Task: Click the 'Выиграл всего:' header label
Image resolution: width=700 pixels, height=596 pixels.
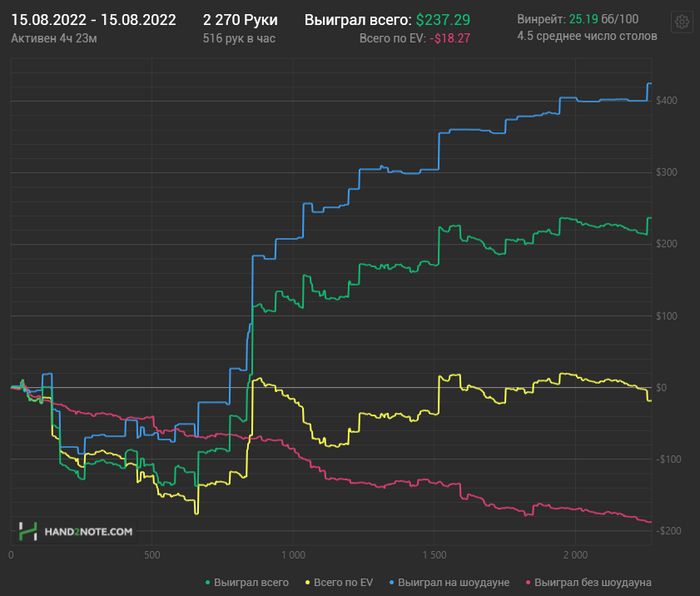Action: (x=358, y=20)
